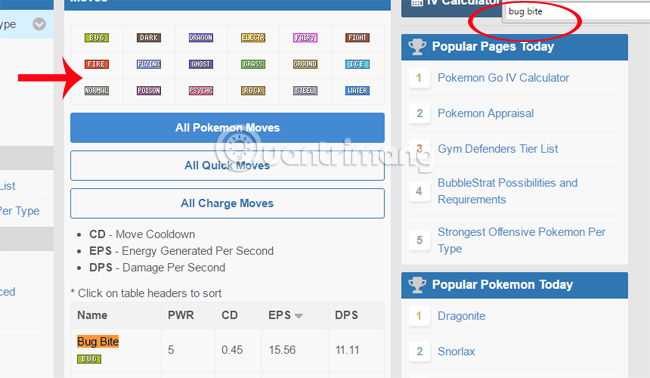Open Dragonite in Popular Pokemon Today
Screen dimensions: 650x378
pyautogui.click(x=461, y=316)
